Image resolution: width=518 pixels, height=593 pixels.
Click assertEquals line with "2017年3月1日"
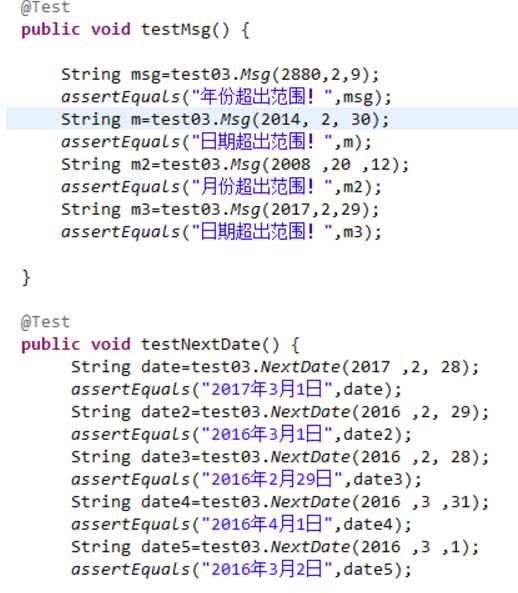click(236, 390)
